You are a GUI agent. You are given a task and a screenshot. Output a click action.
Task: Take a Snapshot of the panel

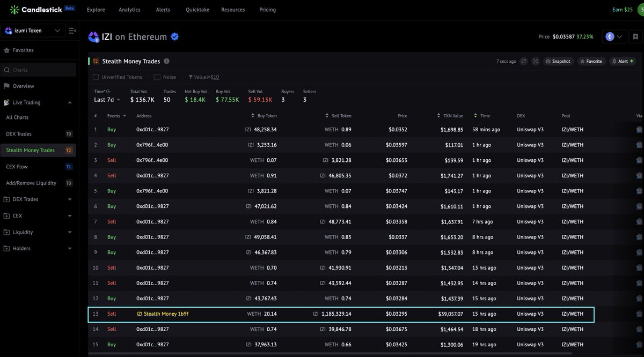coord(558,62)
